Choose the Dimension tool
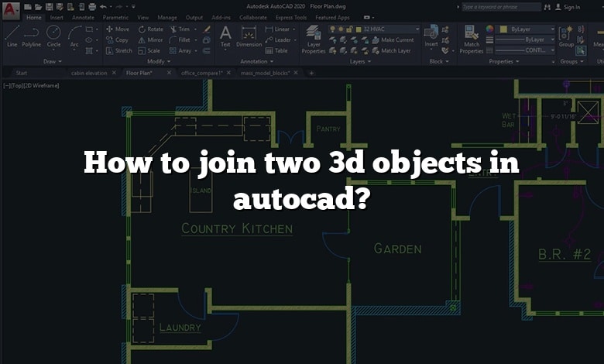Image resolution: width=604 pixels, height=364 pixels. pos(249,36)
